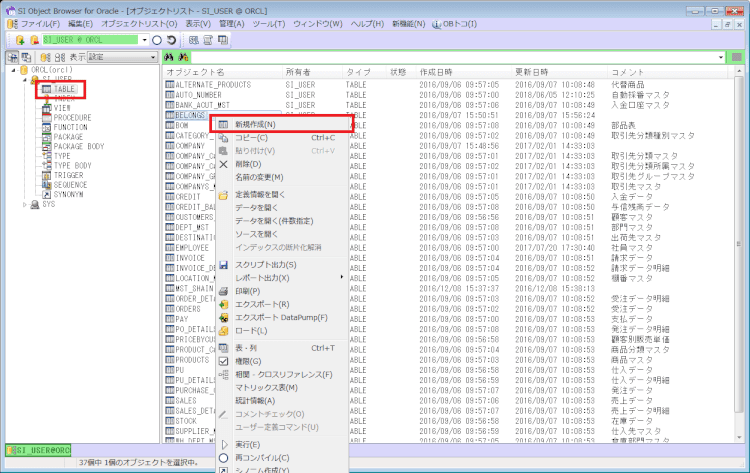Select the EMPLOYEE table row
750x473 pixels.
click(447, 248)
